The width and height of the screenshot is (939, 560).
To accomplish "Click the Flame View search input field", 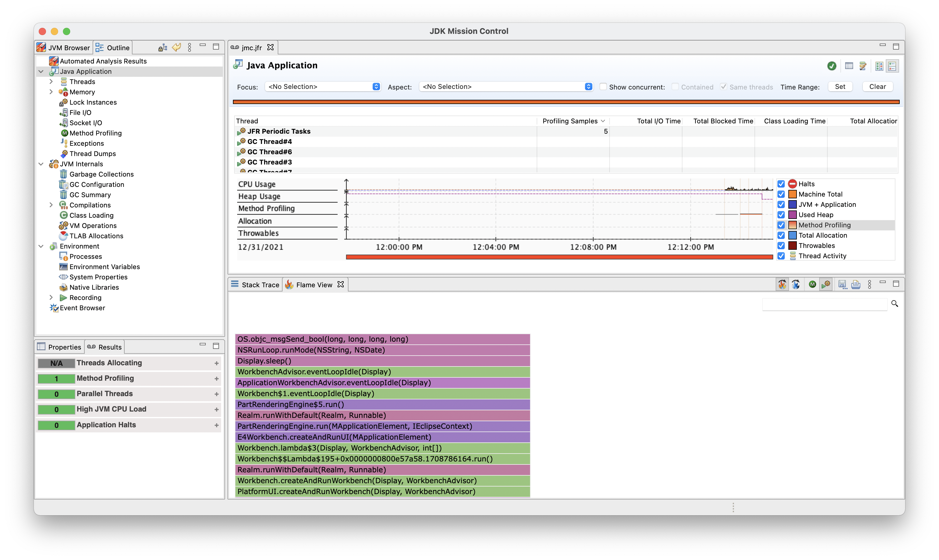I will pos(825,304).
